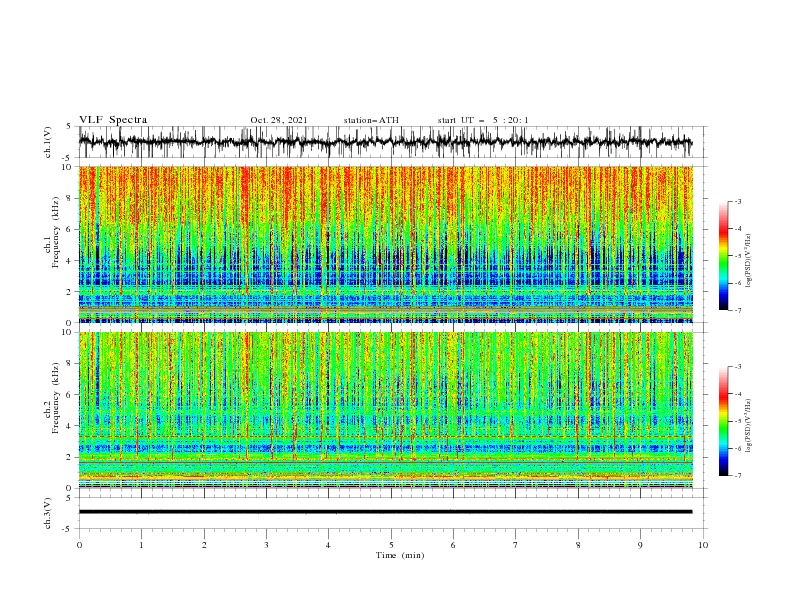Click the "ch.3(V)" axis label
792x612 pixels.
point(48,513)
